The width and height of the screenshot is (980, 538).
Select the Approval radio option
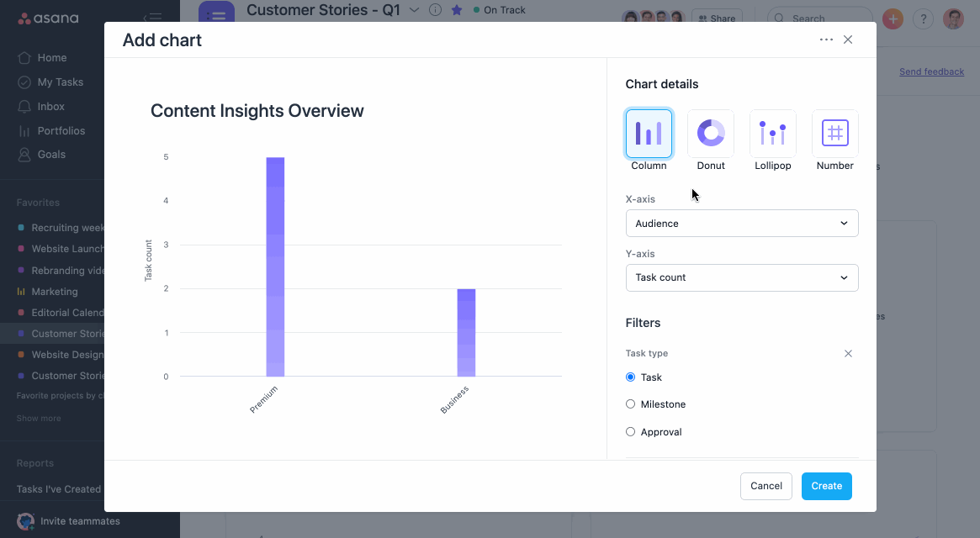point(631,432)
